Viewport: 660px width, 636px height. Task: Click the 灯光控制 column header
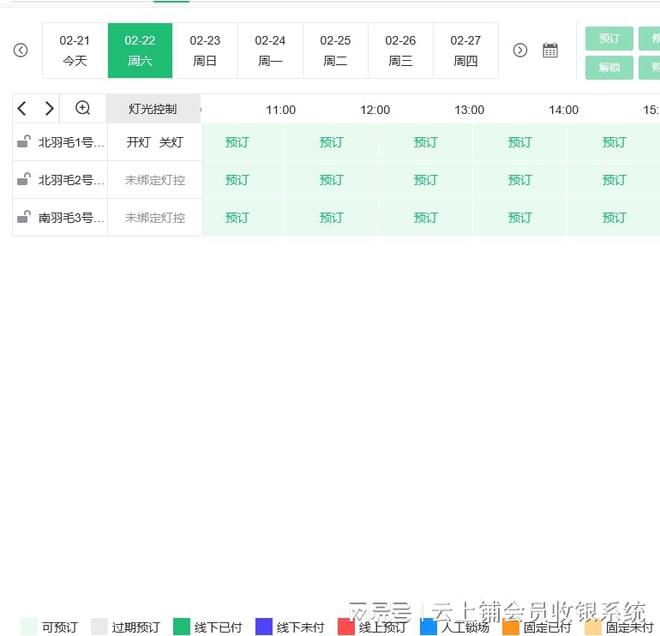[x=153, y=109]
